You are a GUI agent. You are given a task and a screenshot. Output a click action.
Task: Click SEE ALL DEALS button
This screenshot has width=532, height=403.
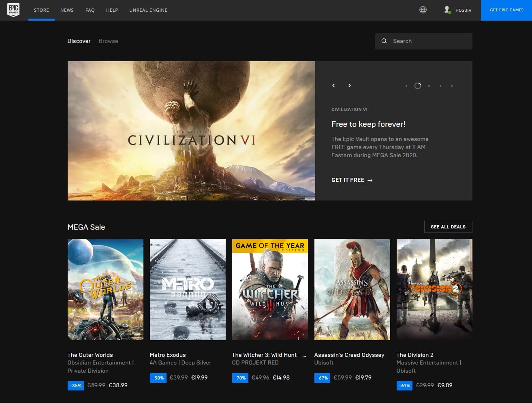448,227
